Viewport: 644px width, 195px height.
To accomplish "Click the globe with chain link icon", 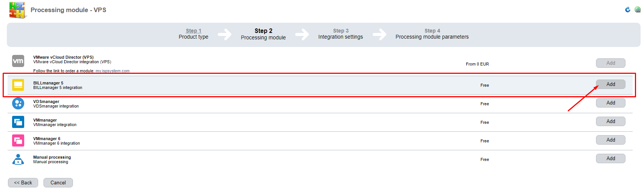I will coord(638,9).
